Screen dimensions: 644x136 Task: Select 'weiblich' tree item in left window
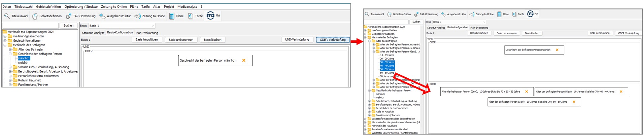coord(23,63)
